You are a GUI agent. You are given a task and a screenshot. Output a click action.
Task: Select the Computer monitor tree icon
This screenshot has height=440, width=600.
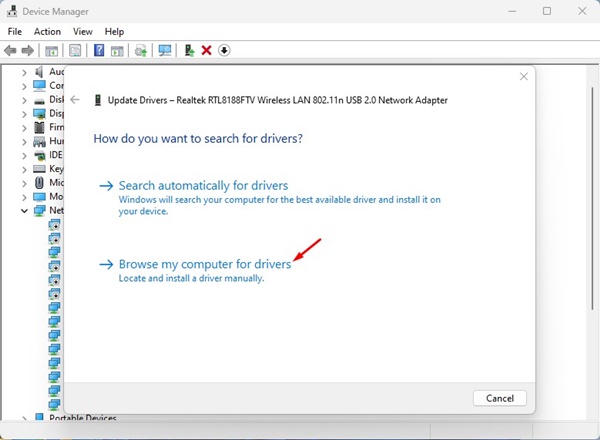(39, 85)
